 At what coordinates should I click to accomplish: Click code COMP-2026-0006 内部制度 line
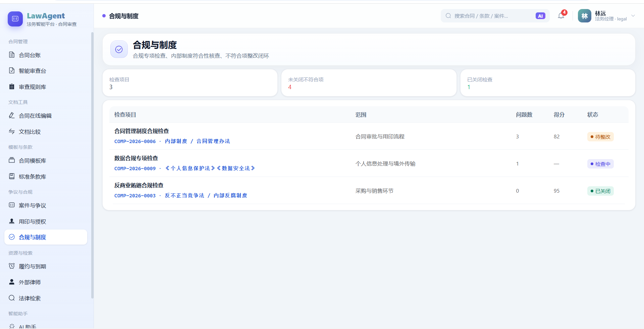(172, 141)
